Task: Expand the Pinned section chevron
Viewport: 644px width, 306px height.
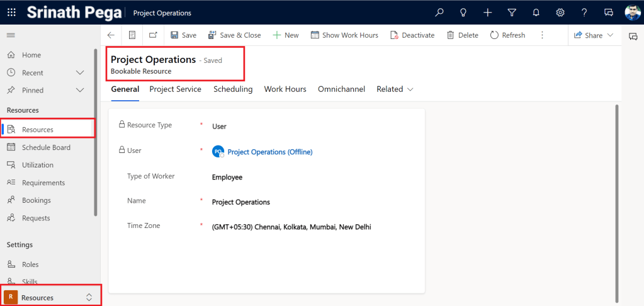Action: coord(80,91)
